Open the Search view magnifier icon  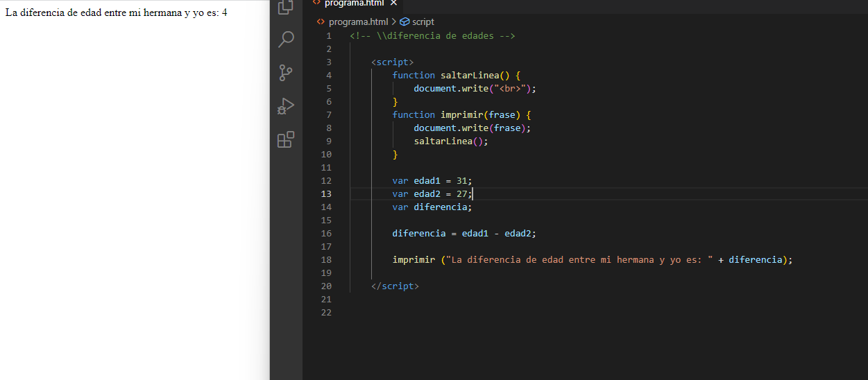pos(286,40)
